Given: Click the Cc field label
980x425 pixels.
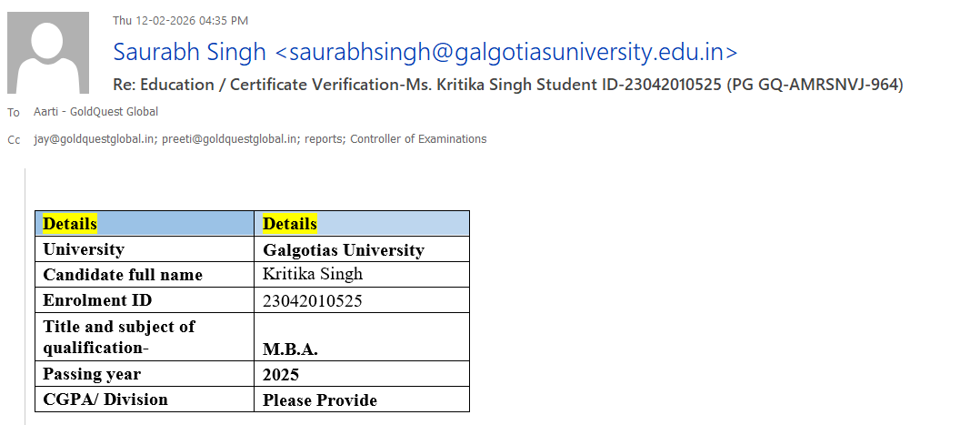Looking at the screenshot, I should [14, 140].
